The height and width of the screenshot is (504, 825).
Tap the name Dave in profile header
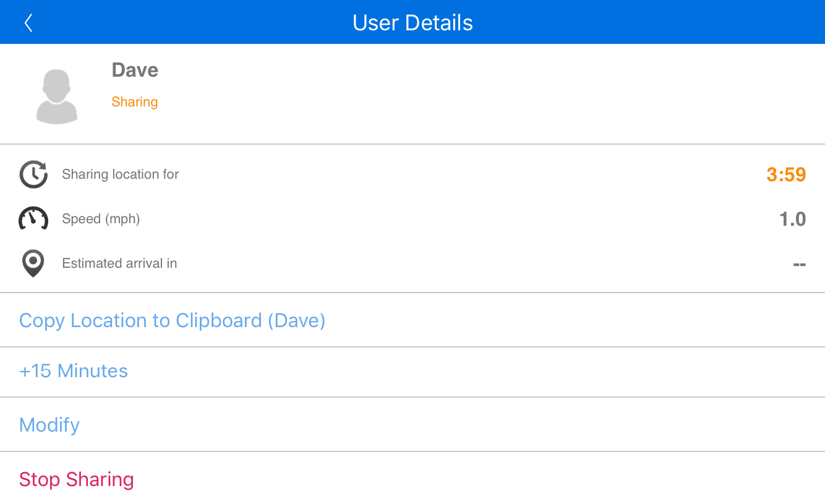(135, 70)
